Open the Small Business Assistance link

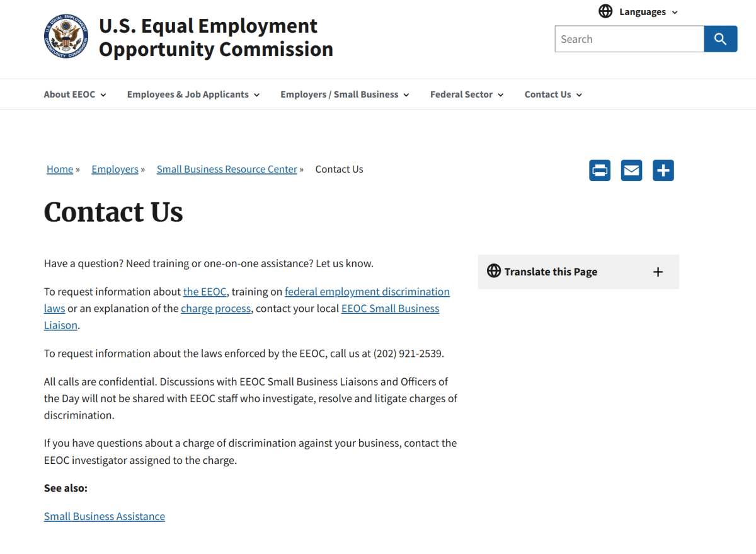105,516
